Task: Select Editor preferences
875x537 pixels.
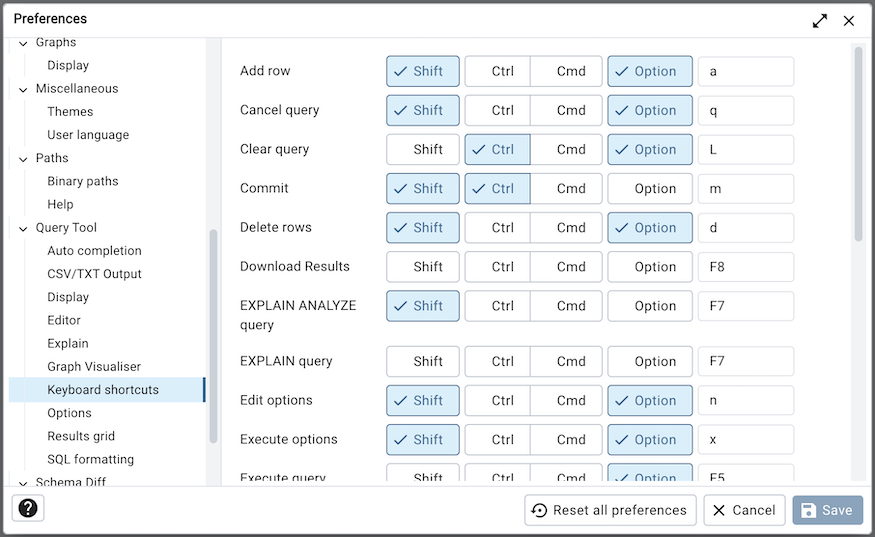Action: point(64,320)
